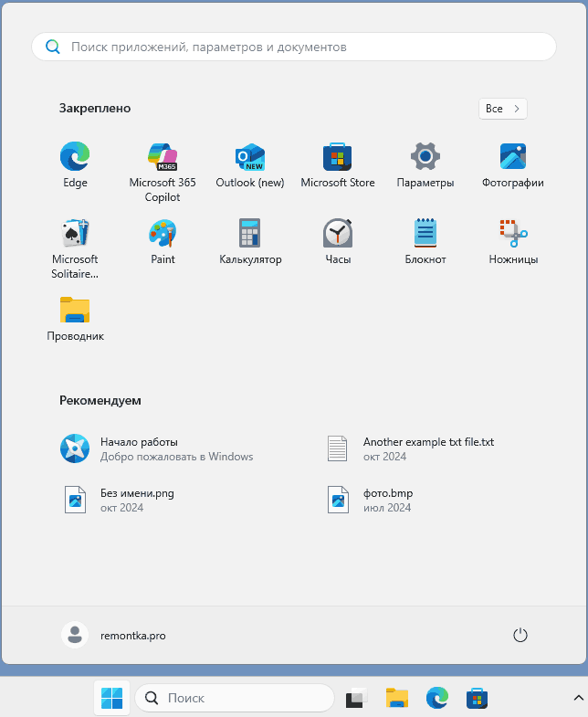Open Task View on the taskbar
This screenshot has height=717, width=588.
(x=357, y=698)
